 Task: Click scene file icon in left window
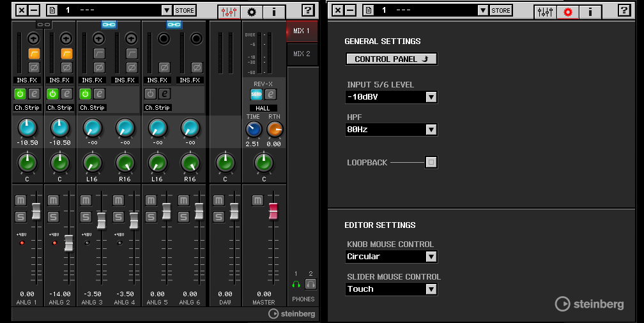click(x=52, y=10)
